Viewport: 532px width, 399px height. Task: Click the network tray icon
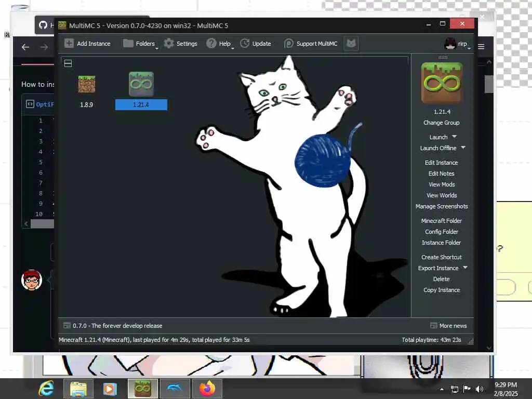click(454, 389)
